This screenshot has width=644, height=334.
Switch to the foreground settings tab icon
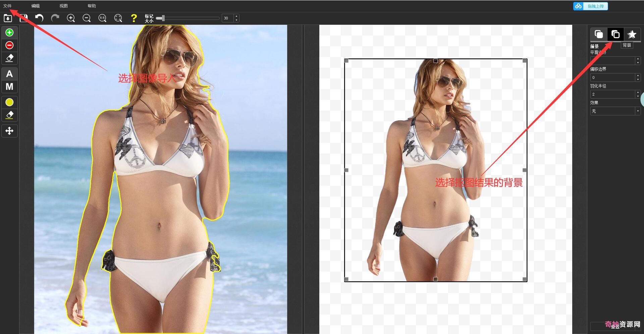point(599,34)
